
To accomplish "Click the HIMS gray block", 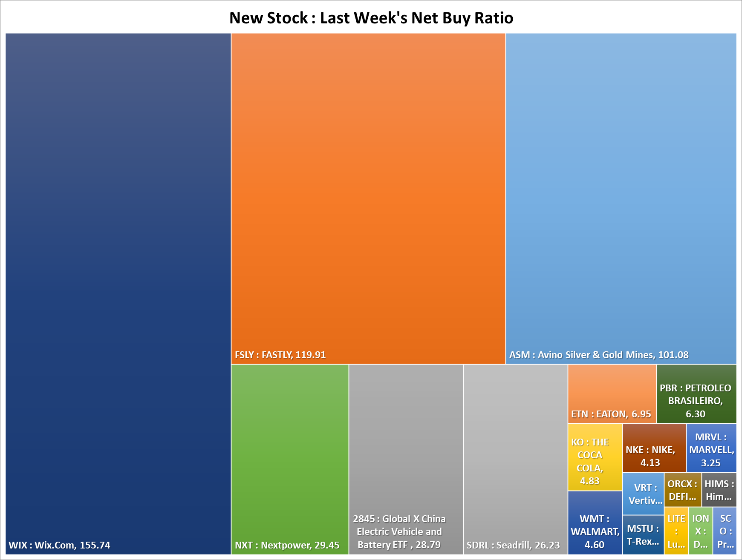I will coord(719,490).
